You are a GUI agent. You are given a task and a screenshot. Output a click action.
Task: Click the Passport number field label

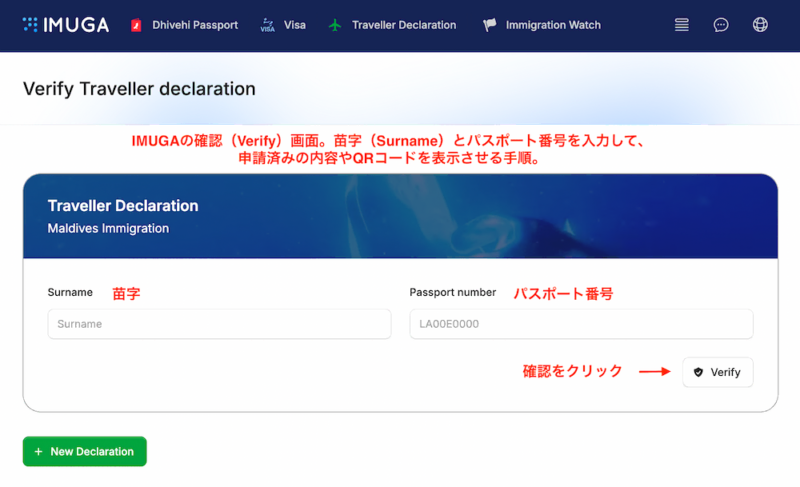453,292
